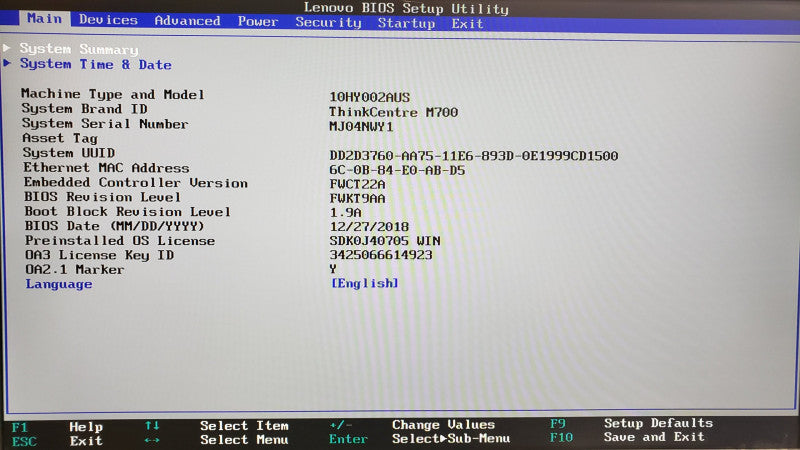Switch to the Startup tab
800x450 pixels.
406,23
